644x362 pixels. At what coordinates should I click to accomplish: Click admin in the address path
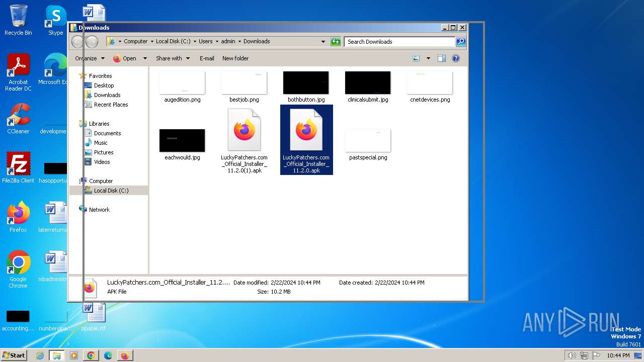pos(228,42)
